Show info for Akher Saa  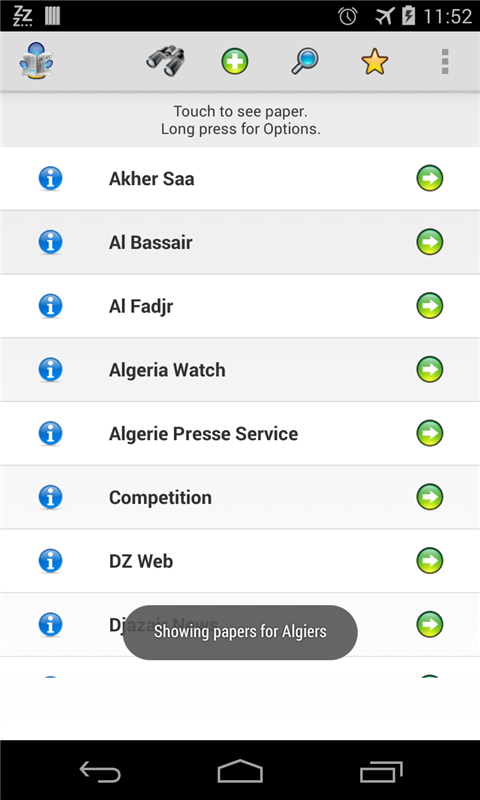click(50, 179)
